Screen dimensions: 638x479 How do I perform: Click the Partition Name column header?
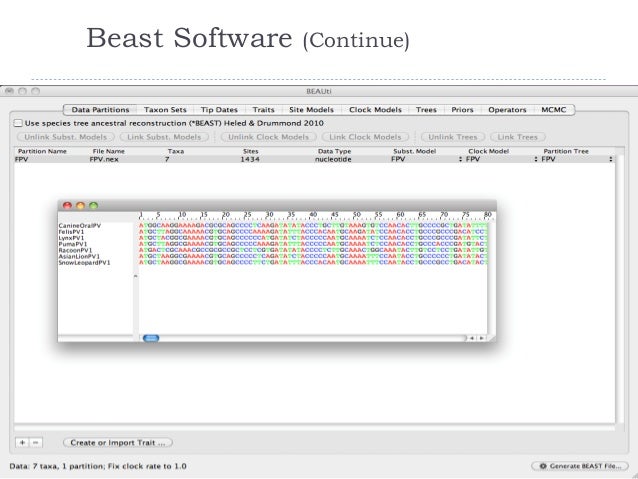point(42,151)
